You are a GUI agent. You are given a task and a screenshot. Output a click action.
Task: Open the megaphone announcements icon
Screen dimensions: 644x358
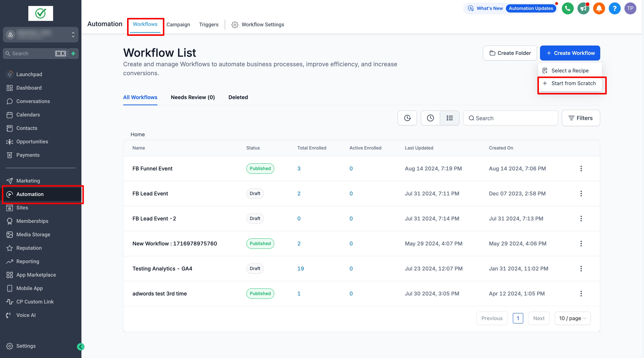(583, 9)
